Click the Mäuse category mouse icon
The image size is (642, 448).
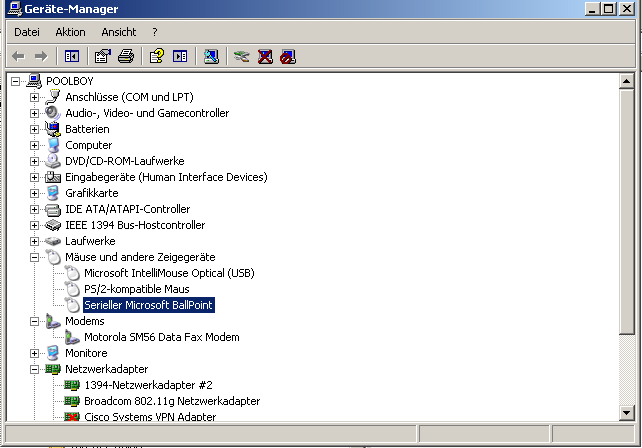tap(52, 257)
